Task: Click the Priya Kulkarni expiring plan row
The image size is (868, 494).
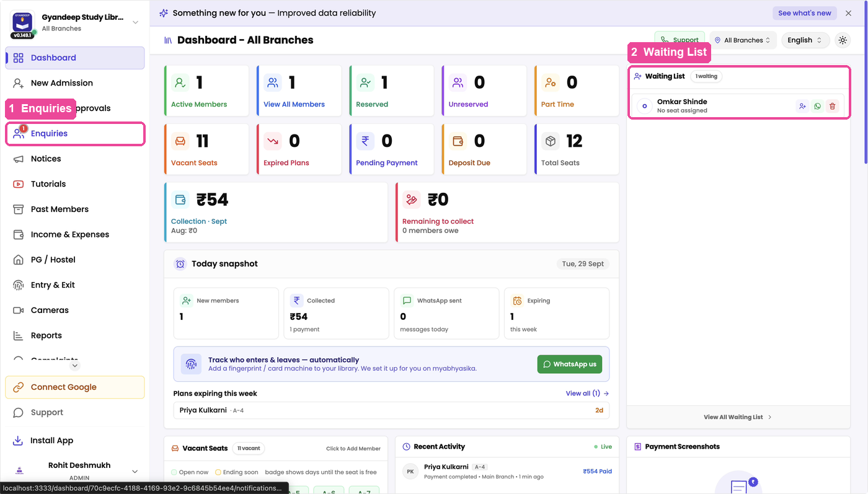Action: (x=391, y=410)
